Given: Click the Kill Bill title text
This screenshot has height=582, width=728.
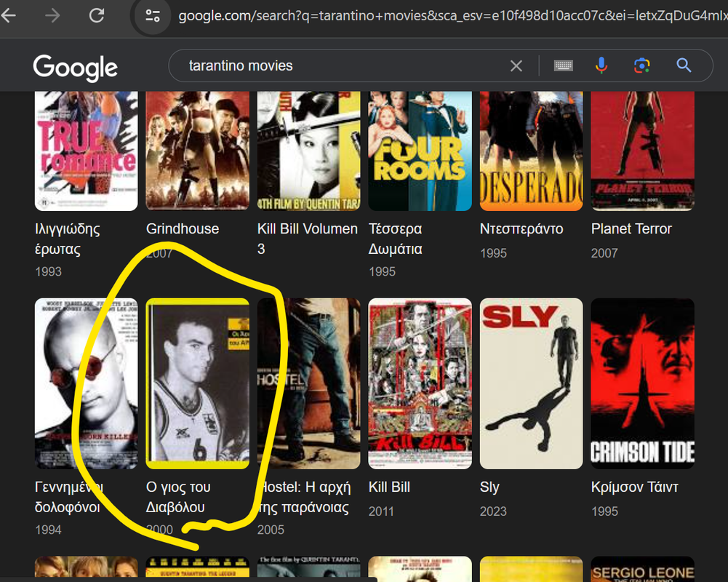Looking at the screenshot, I should [389, 487].
